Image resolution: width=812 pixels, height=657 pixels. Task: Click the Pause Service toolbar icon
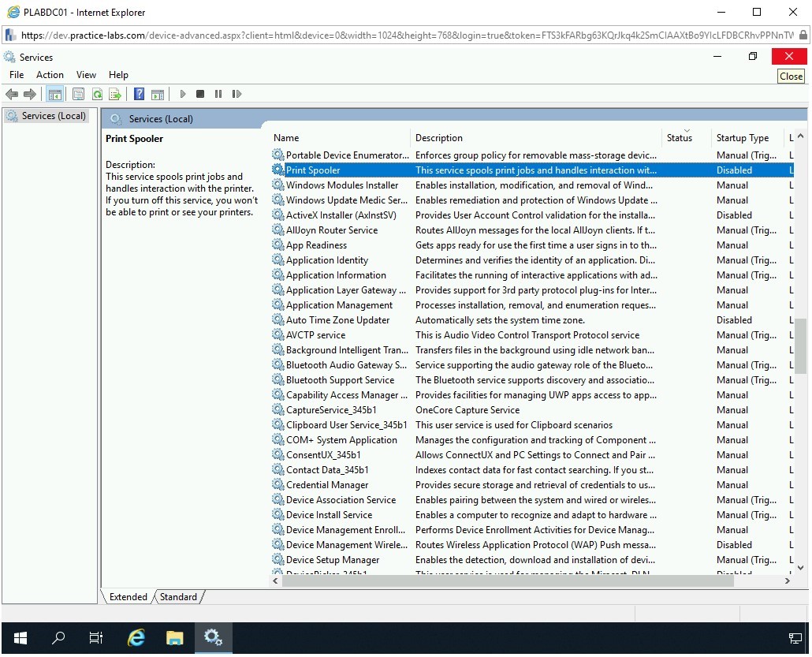(x=218, y=94)
